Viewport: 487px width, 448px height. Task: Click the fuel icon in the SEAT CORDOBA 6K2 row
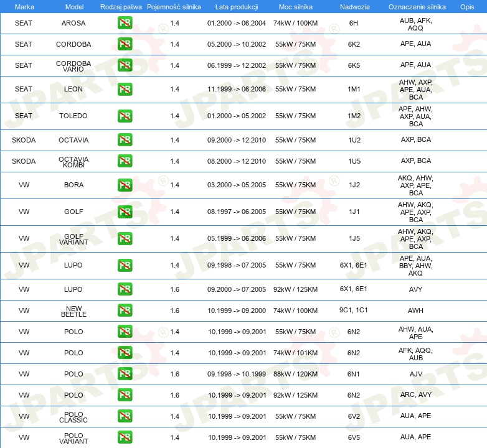point(125,44)
